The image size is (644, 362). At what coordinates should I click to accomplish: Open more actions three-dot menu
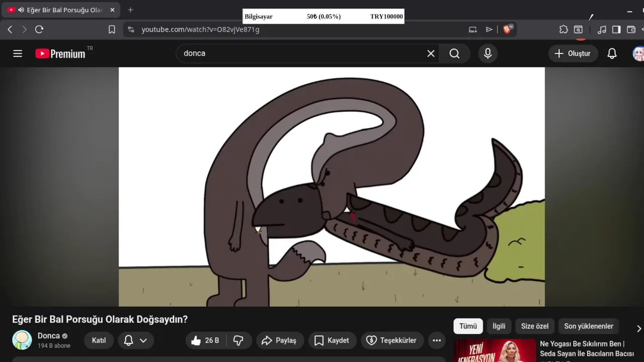pos(437,340)
